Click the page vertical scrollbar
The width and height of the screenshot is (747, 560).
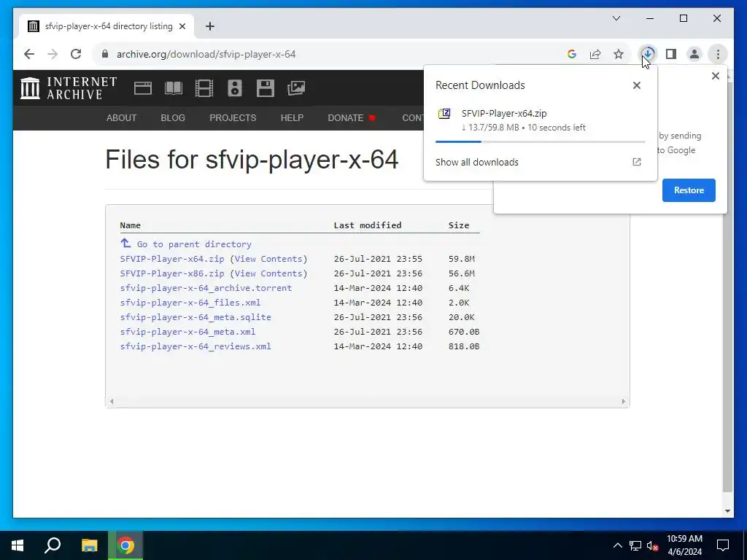727,286
